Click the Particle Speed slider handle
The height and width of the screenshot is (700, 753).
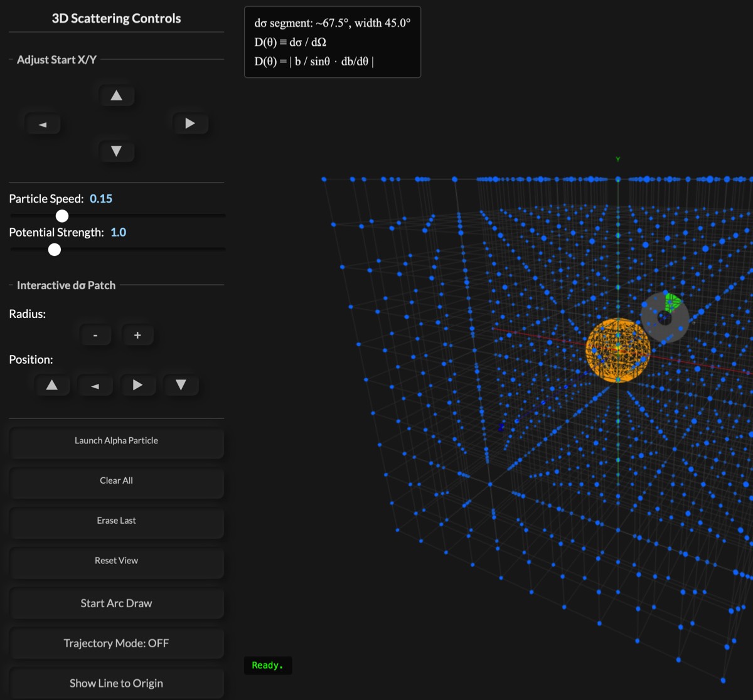click(61, 216)
